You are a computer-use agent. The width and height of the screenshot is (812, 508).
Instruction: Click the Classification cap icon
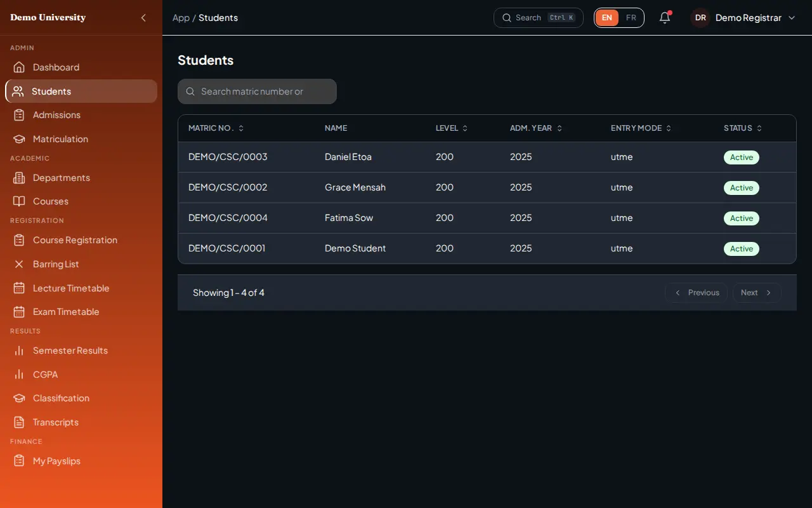coord(19,398)
